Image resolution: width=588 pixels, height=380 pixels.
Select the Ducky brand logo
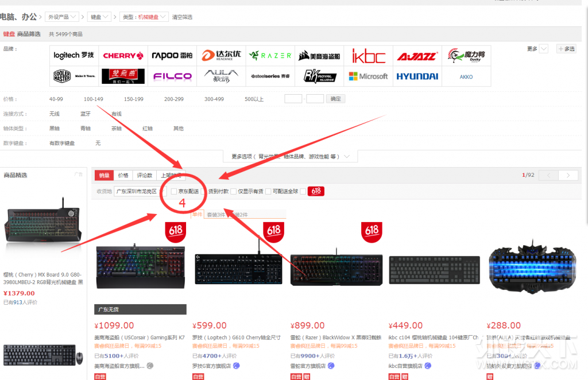(466, 56)
